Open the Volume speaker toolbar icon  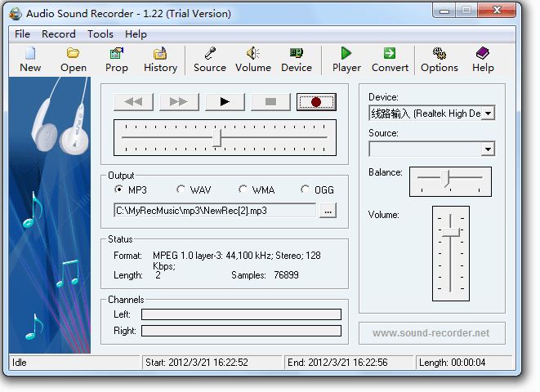tap(253, 59)
